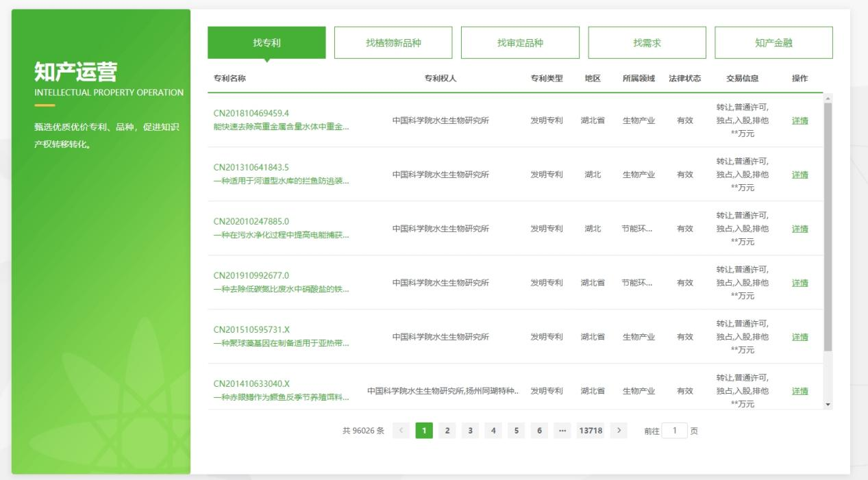Screen dimensions: 868x480
Task: Switch to the 找审定品种 tab
Action: point(520,42)
